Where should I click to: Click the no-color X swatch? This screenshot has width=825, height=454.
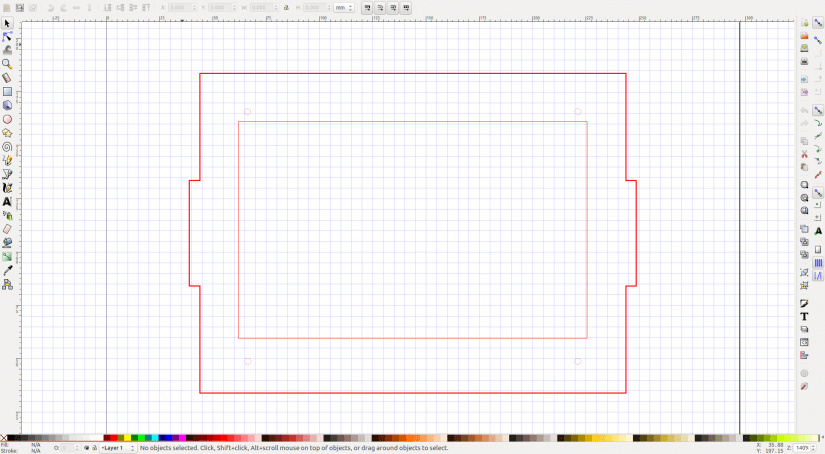pyautogui.click(x=4, y=438)
